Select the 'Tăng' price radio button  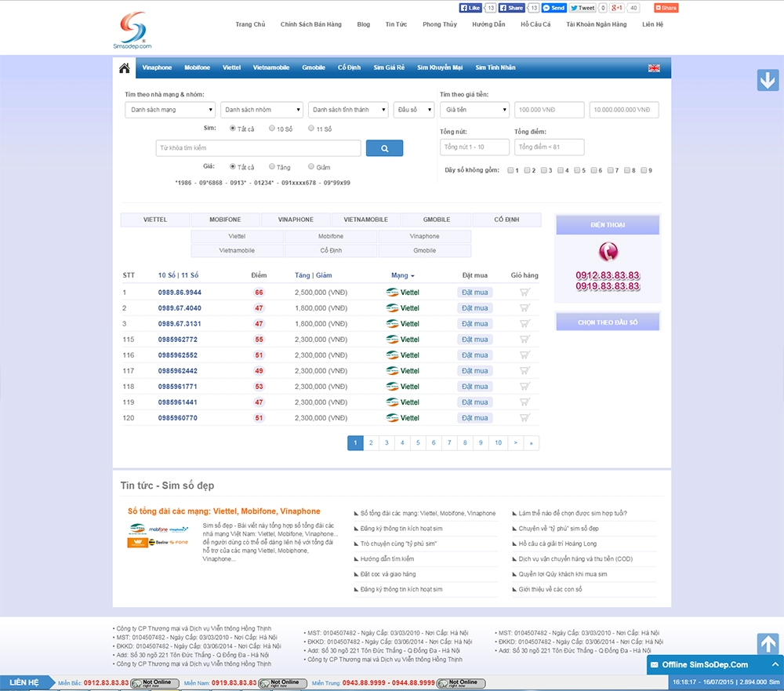[272, 166]
